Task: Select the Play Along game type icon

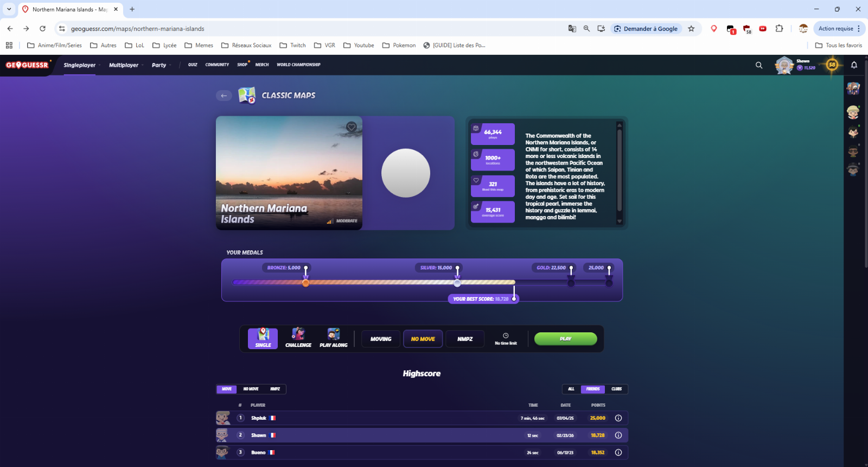Action: (334, 338)
